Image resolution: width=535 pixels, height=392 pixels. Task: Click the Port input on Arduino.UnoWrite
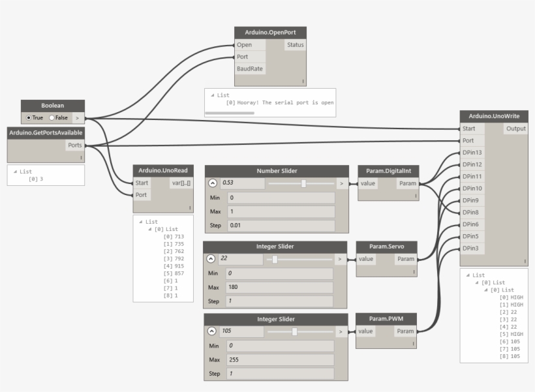(472, 141)
